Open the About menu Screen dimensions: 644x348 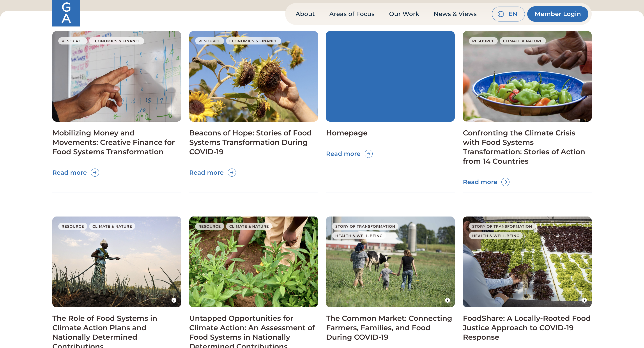[x=305, y=14]
